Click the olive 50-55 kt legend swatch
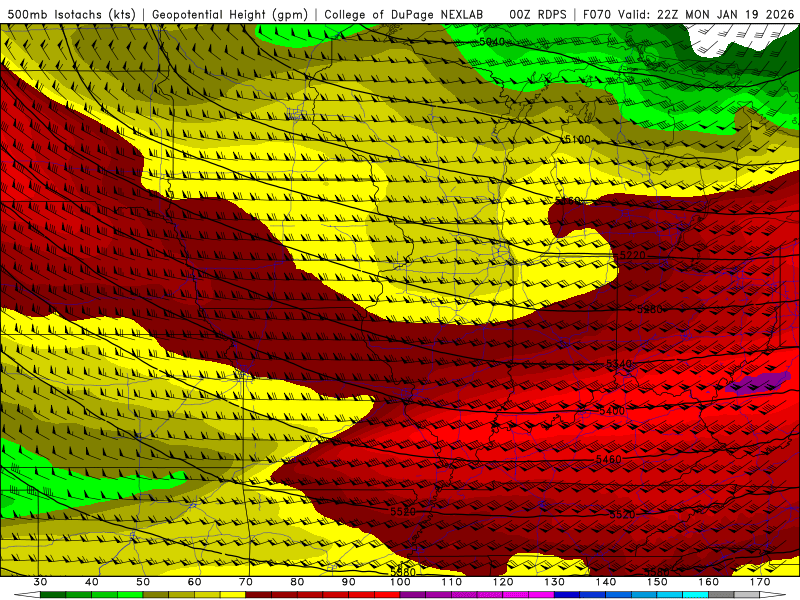This screenshot has width=800, height=600. click(x=156, y=595)
